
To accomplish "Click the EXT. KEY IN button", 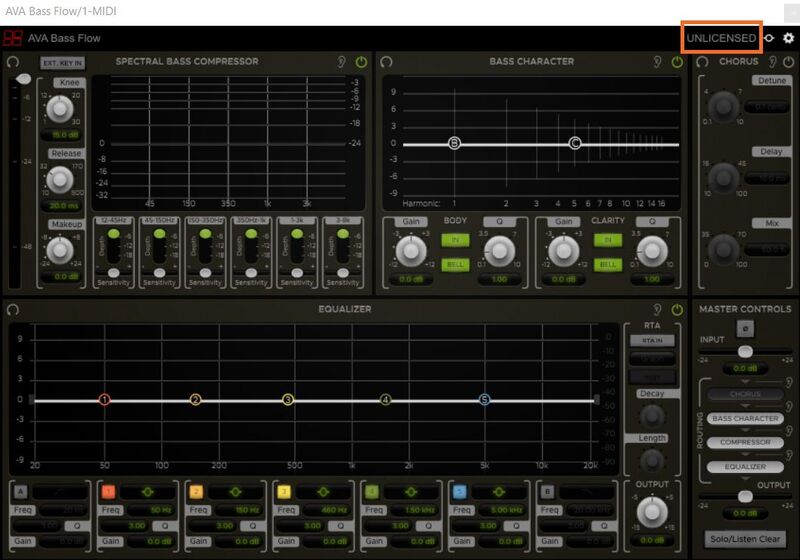I will pos(62,63).
